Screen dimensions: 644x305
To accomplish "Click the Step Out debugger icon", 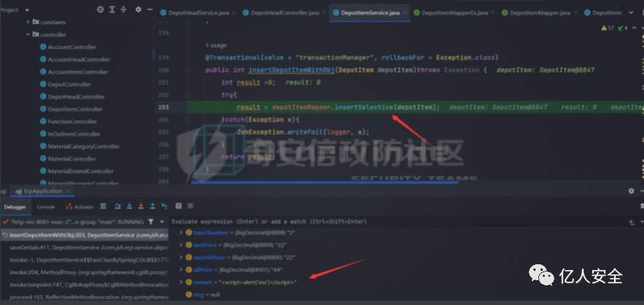I will pyautogui.click(x=152, y=207).
